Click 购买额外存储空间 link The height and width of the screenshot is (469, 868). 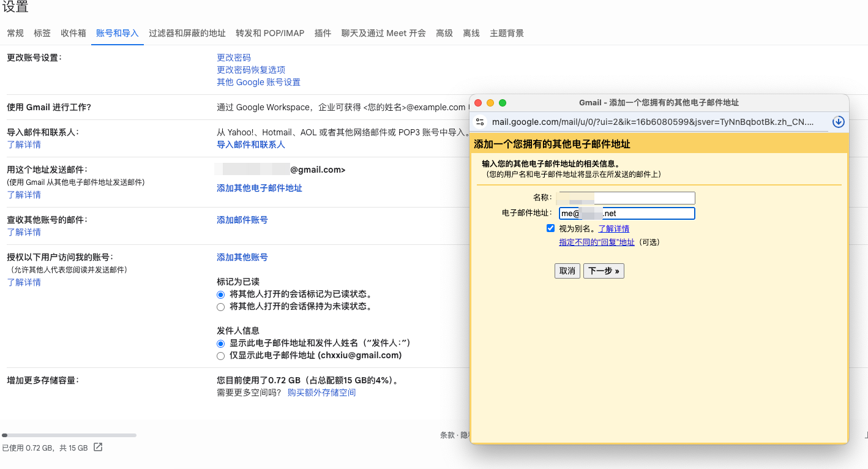point(321,392)
